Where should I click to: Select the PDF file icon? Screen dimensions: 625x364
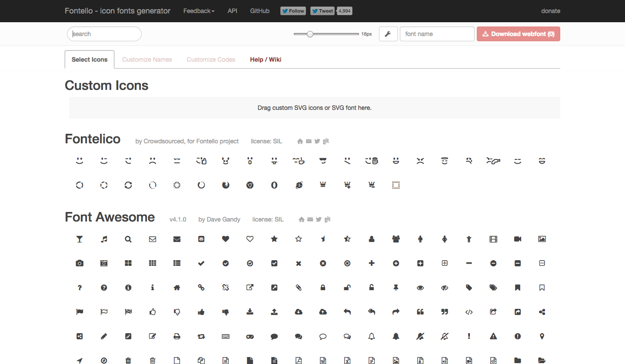pyautogui.click(x=299, y=360)
